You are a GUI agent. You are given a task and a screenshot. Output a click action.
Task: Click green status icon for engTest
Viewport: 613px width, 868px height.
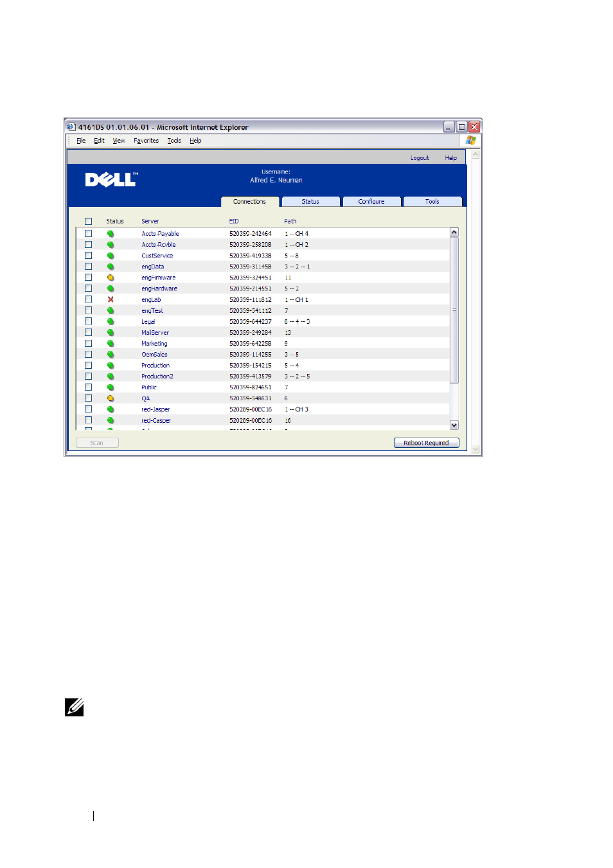111,310
